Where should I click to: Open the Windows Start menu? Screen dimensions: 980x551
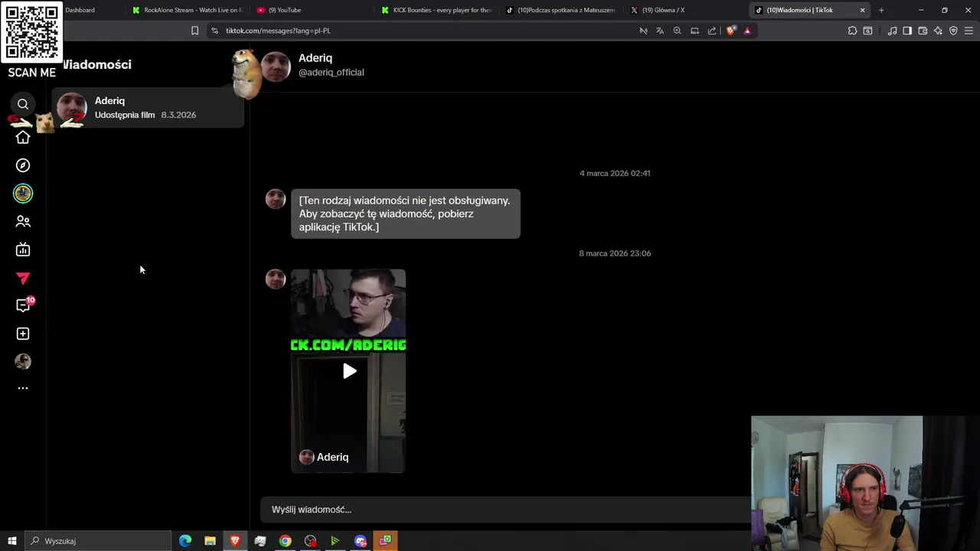tap(11, 541)
